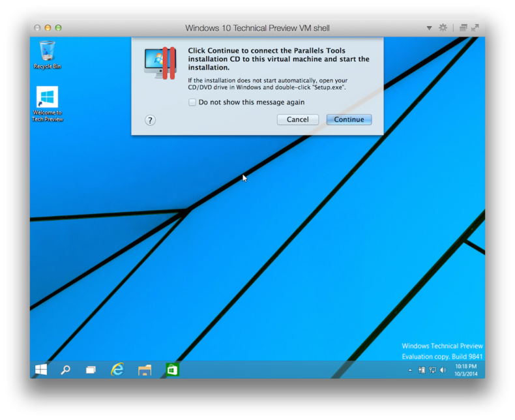Image resolution: width=515 pixels, height=420 pixels.
Task: Switch to Coherence view mode icon
Action: 463,28
